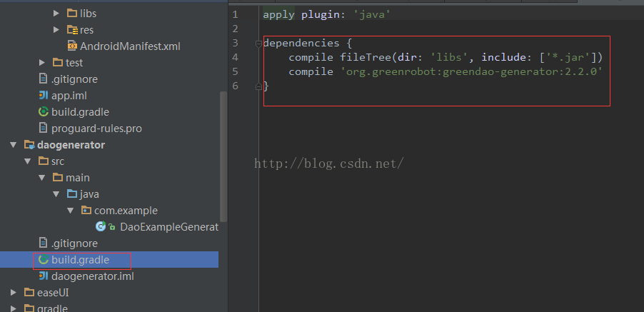Click the easeUI folder icon
This screenshot has width=644, height=312.
click(x=29, y=293)
